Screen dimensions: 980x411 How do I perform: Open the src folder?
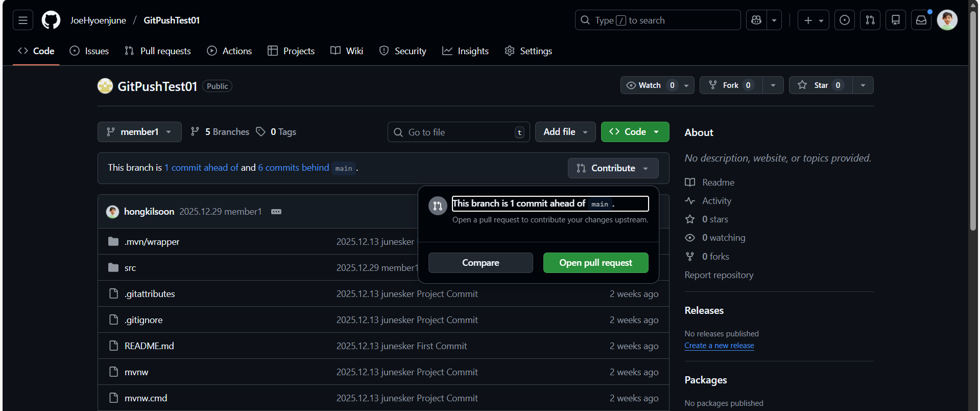pos(130,268)
